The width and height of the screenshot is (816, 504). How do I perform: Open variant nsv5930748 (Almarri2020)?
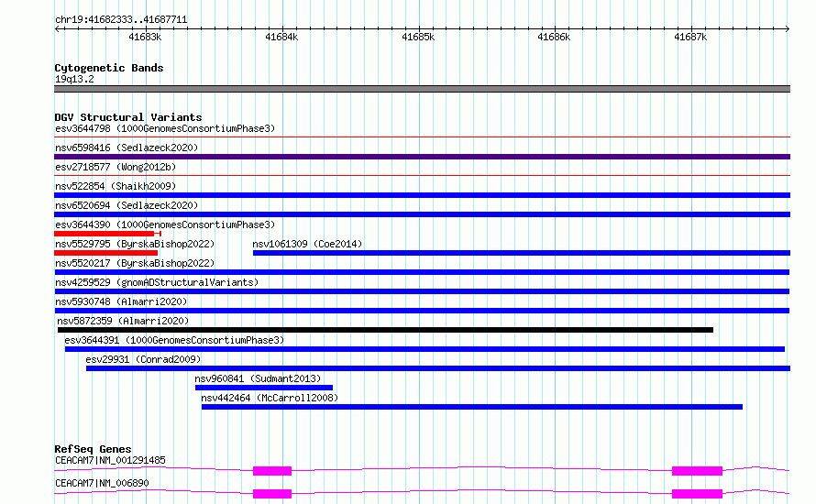click(x=121, y=301)
